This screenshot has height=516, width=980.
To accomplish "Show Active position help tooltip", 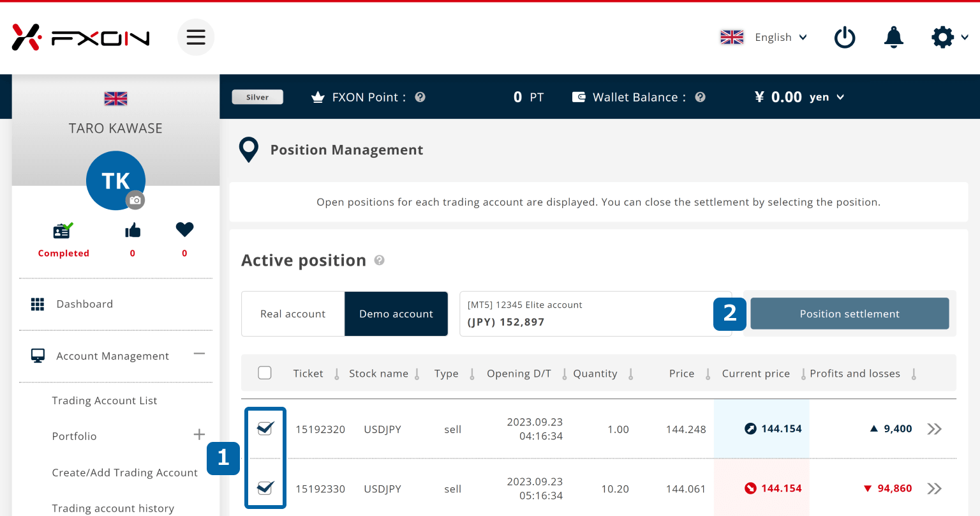I will pyautogui.click(x=379, y=260).
